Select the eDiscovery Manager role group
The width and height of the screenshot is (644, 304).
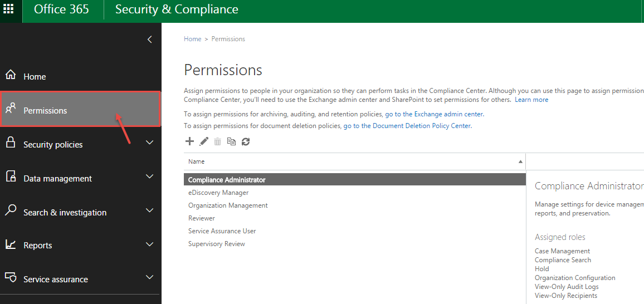(218, 193)
